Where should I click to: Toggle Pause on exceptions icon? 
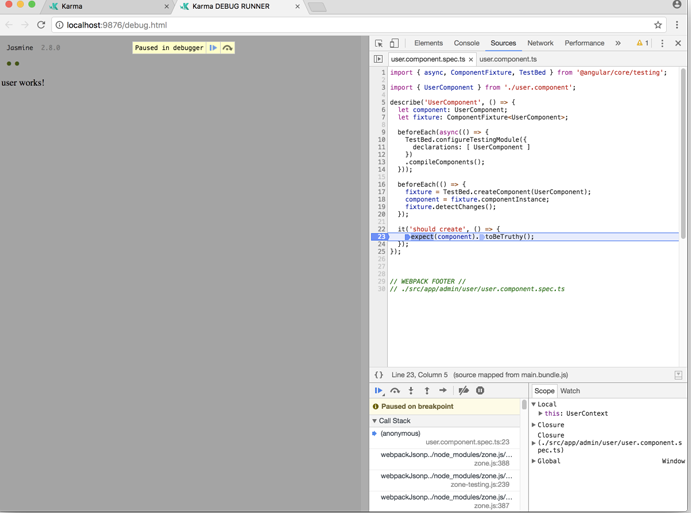[480, 390]
